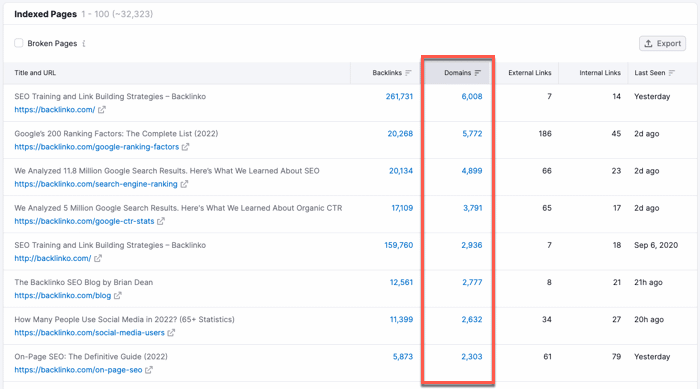This screenshot has height=389, width=700.
Task: Select the '21h ago' last seen value
Action: tap(648, 282)
